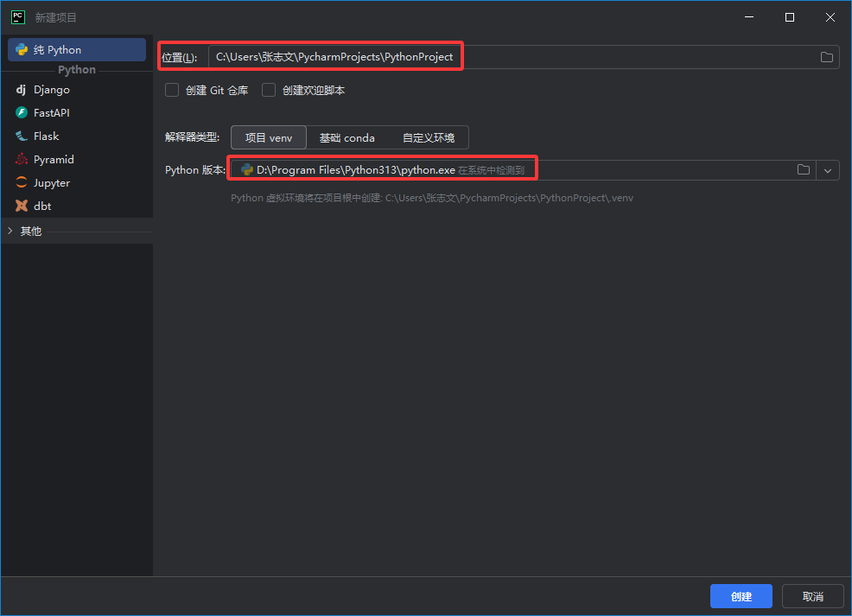Click the 取消 button

813,596
